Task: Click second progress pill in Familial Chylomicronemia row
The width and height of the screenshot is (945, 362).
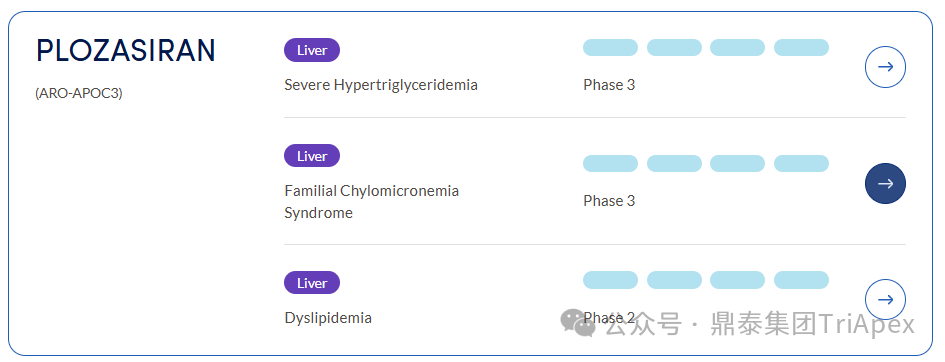Action: tap(674, 163)
